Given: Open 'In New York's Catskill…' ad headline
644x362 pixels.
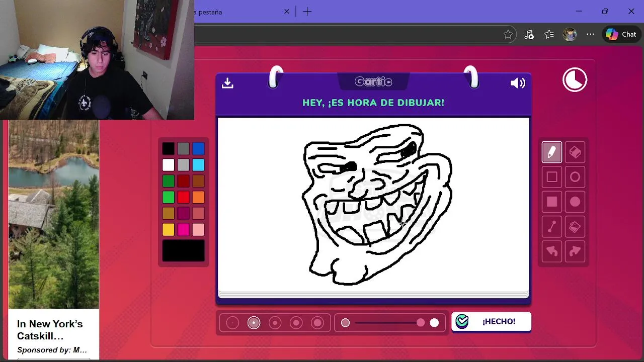Looking at the screenshot, I should coord(50,330).
